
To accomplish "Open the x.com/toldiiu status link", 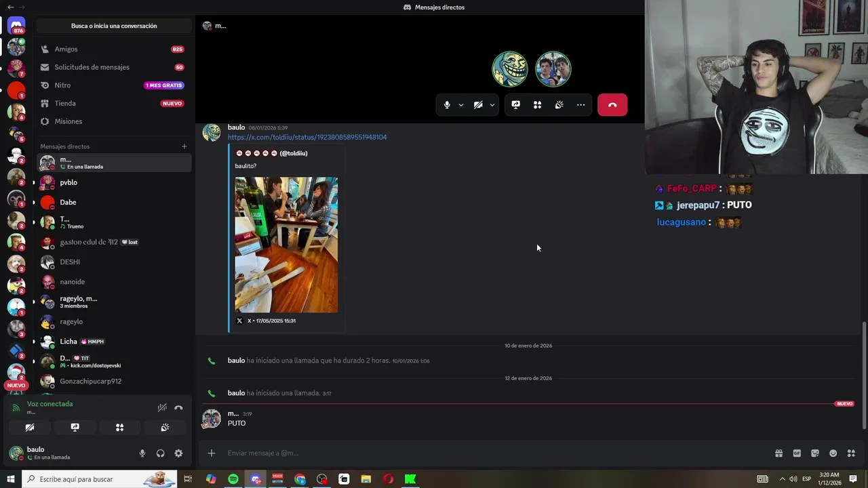I will [x=307, y=137].
